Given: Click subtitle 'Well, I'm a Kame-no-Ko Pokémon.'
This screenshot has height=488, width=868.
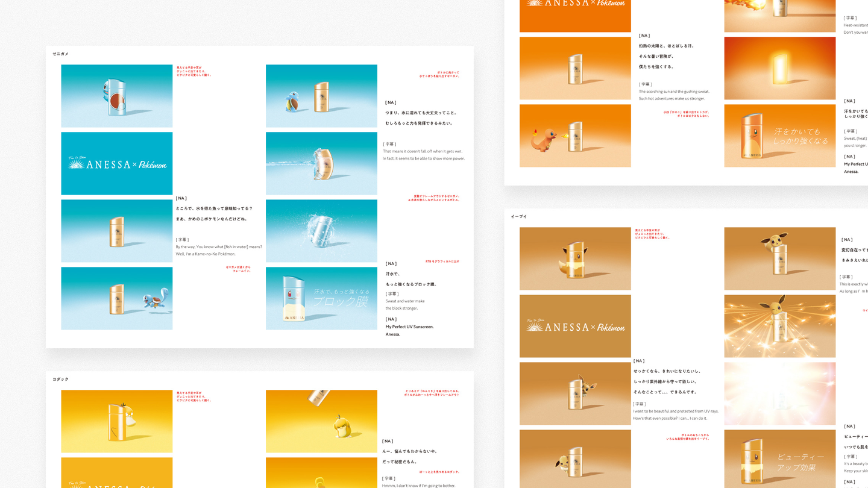Looking at the screenshot, I should pyautogui.click(x=206, y=254).
